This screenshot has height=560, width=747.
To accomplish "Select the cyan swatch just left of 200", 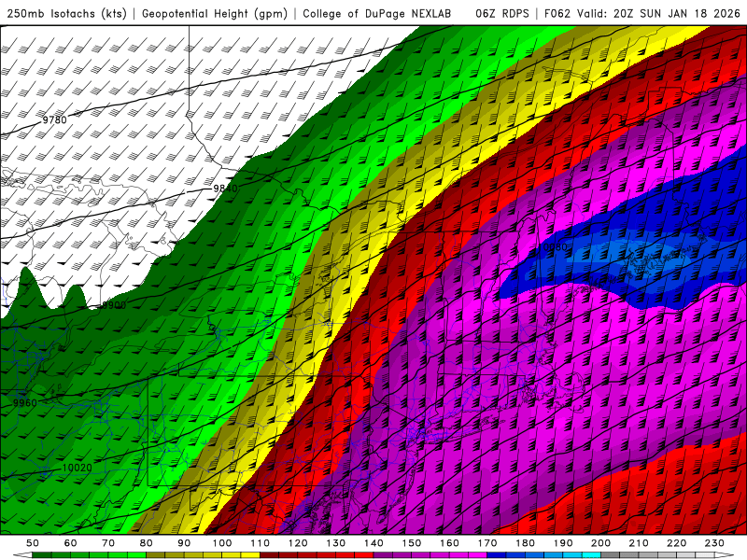I will [x=591, y=555].
